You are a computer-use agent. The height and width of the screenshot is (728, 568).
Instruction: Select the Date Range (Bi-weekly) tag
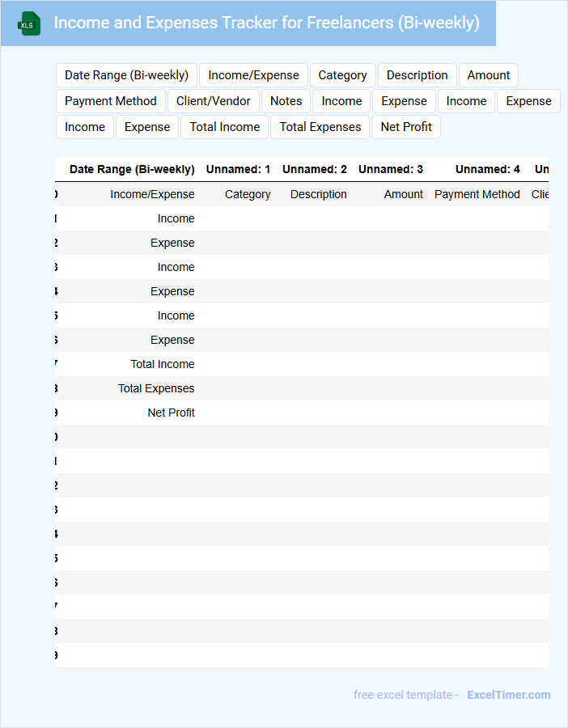(126, 75)
